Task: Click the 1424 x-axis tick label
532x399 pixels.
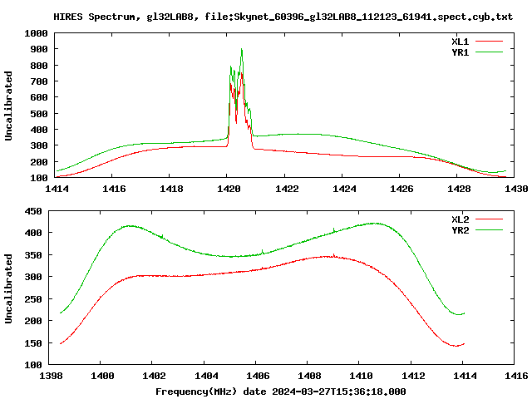Action: tap(344, 189)
